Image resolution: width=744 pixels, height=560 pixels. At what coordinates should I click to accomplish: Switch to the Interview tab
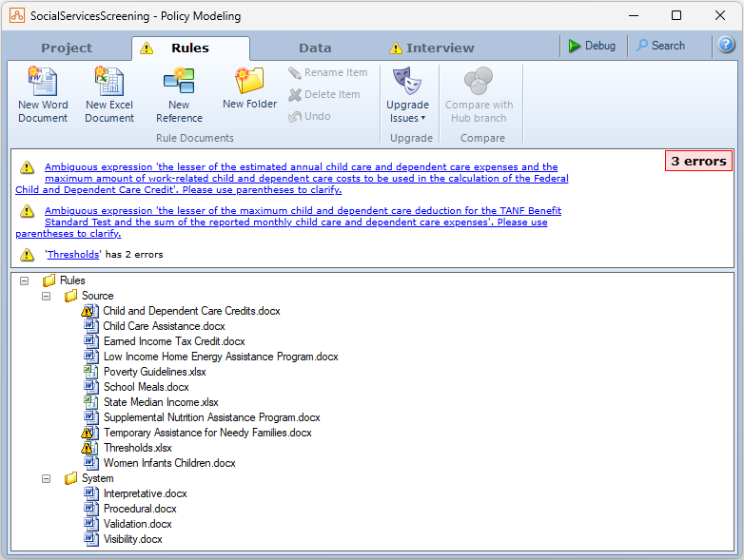[x=431, y=48]
